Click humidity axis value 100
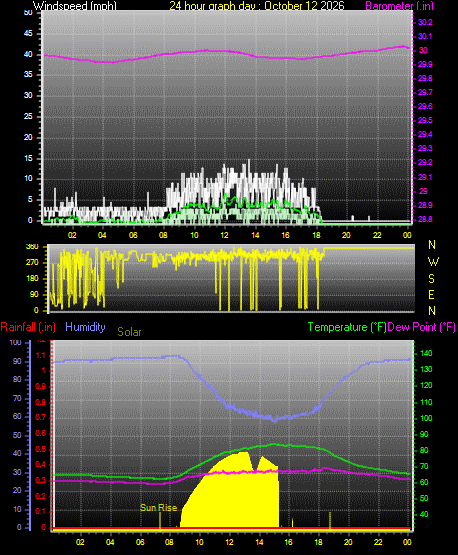The height and width of the screenshot is (555, 458). tap(15, 343)
